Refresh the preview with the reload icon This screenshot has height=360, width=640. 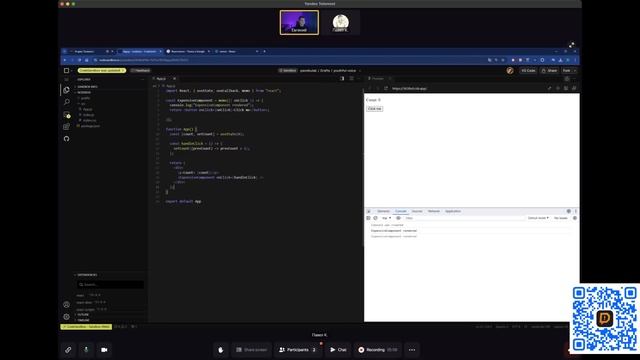(386, 88)
